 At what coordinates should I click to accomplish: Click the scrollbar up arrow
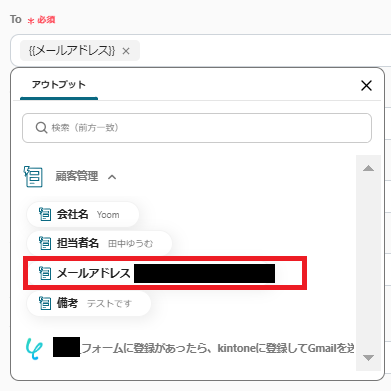click(368, 168)
